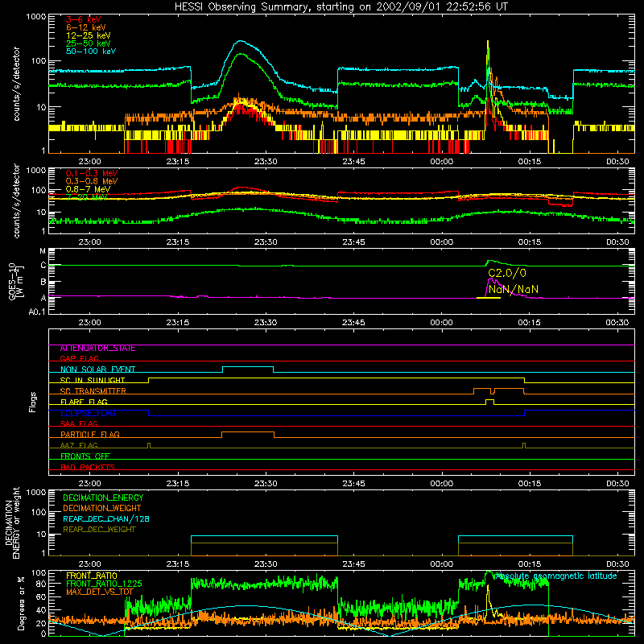The height and width of the screenshot is (644, 644).
Task: Select the Degrees or % axis title
Action: click(22, 604)
